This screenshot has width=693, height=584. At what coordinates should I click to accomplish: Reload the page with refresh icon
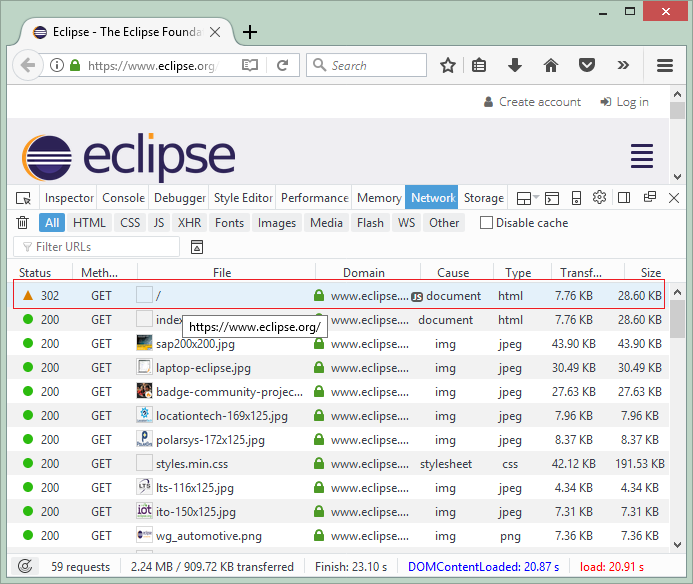(282, 65)
